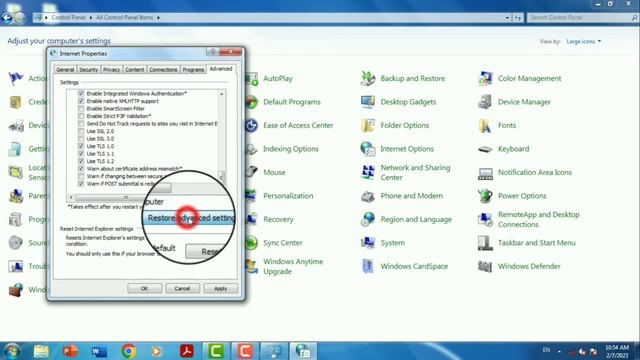Toggle Send Do Not Track requests checkbox
Image resolution: width=640 pixels, height=360 pixels.
click(x=81, y=123)
